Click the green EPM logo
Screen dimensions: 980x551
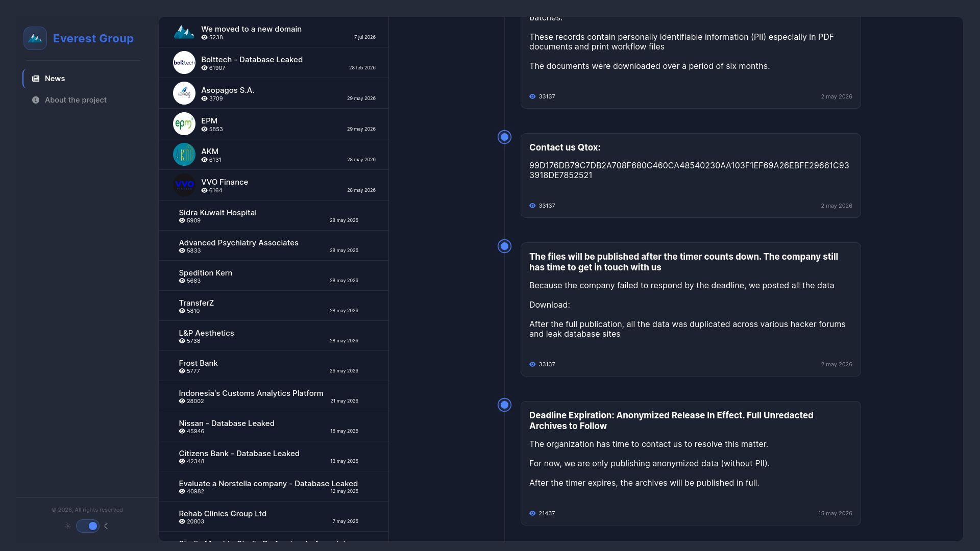(x=184, y=124)
